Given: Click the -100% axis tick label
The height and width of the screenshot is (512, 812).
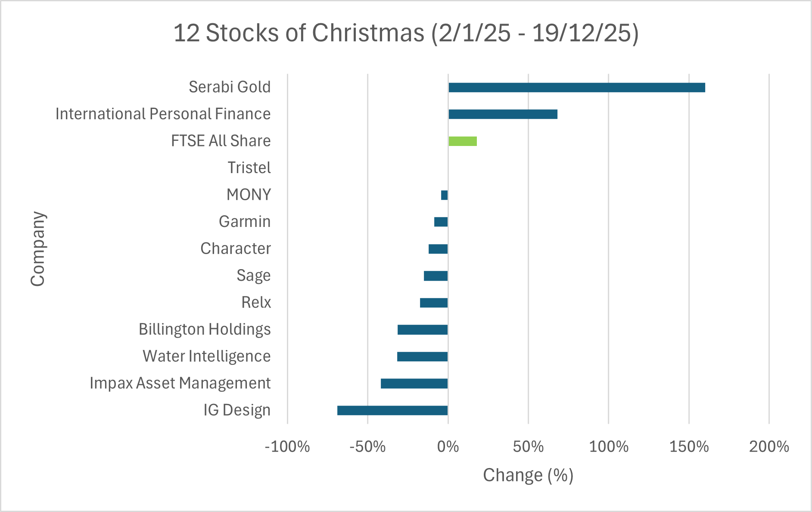Looking at the screenshot, I should (x=287, y=447).
